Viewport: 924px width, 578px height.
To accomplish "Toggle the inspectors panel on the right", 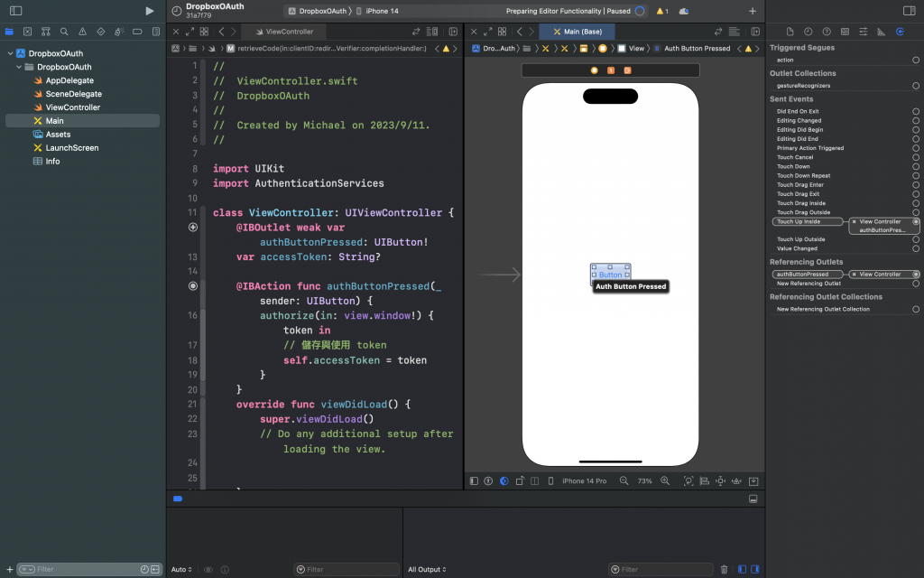I will [x=909, y=11].
